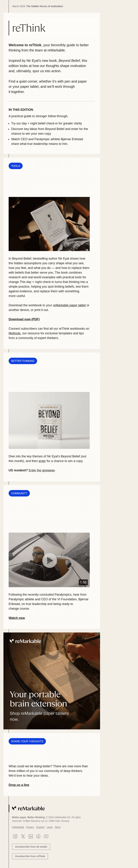Open the Privacy footer link
Screen dimensions: 138x868
point(30,827)
